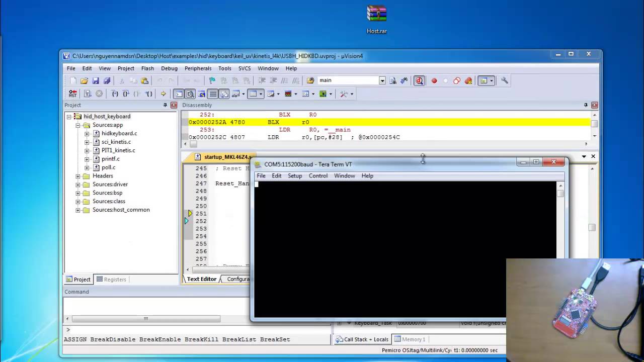Click the wrench Configuration icon

point(505,80)
